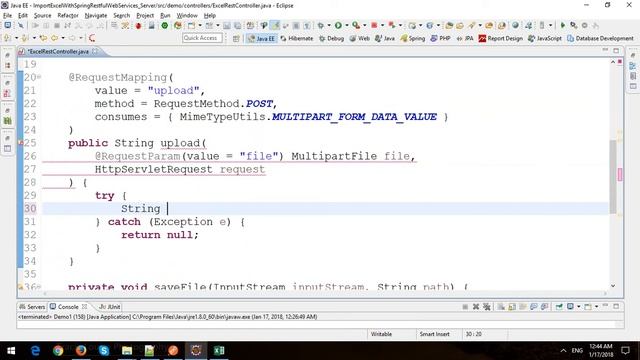
Task: Open the Run configurations dropdown arrow
Action: tap(347, 25)
